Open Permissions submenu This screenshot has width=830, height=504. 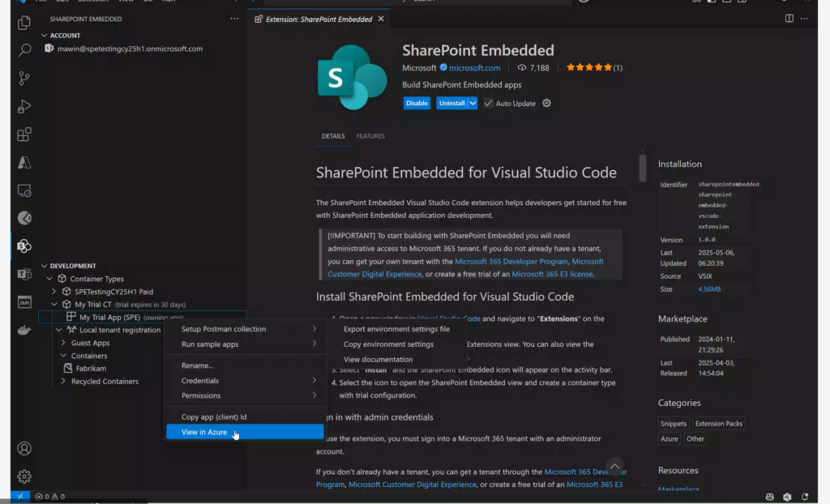point(245,395)
